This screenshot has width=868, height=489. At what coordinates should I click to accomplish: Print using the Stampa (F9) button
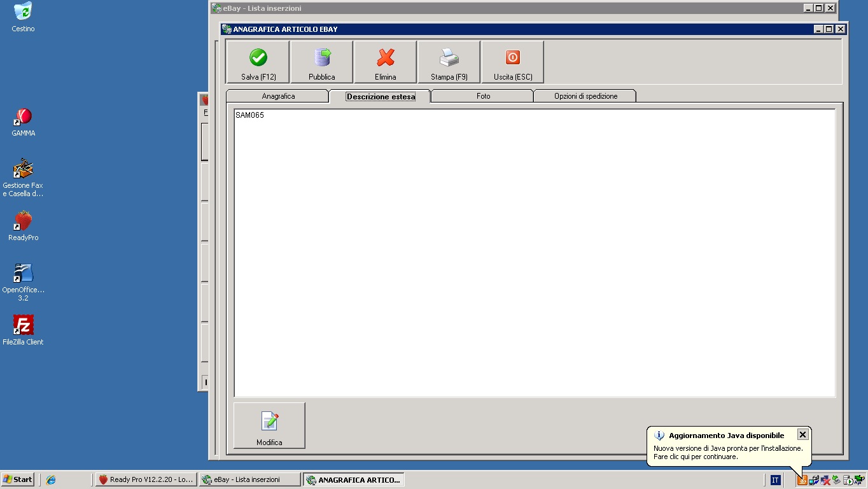(449, 62)
